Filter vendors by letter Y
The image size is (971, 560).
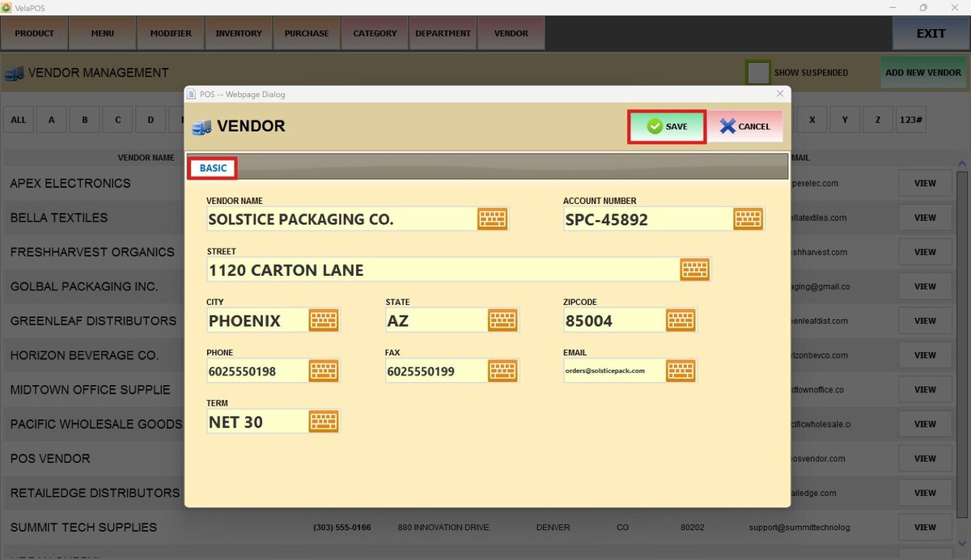click(x=845, y=120)
